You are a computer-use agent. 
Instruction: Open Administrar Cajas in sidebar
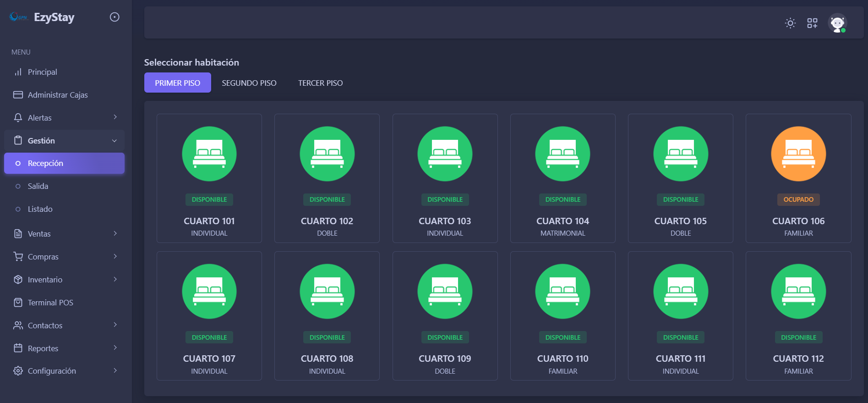pos(58,95)
